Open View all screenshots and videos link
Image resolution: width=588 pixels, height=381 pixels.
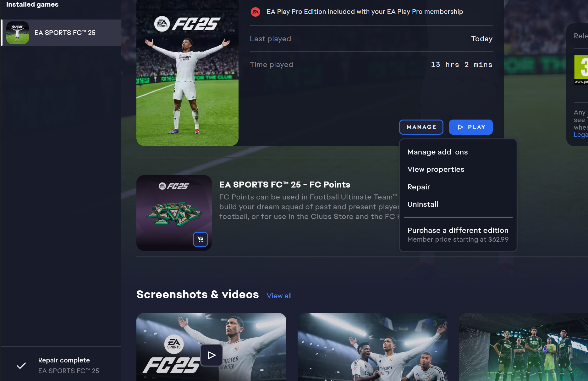[279, 296]
